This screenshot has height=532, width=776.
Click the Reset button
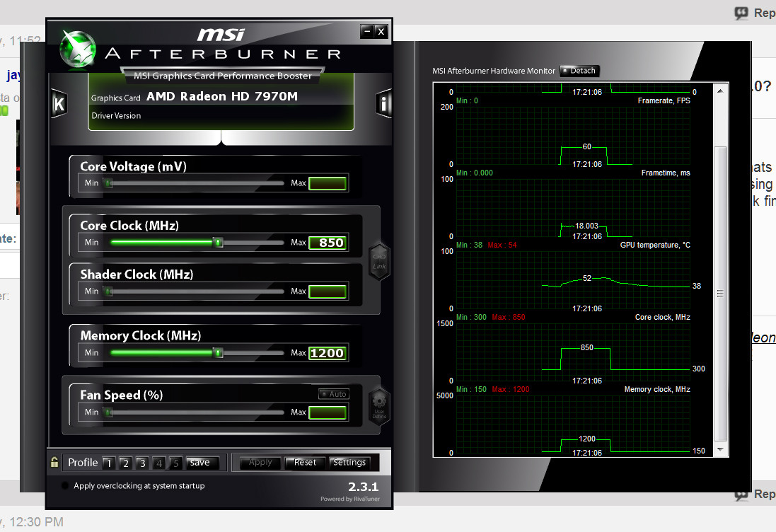pos(305,462)
